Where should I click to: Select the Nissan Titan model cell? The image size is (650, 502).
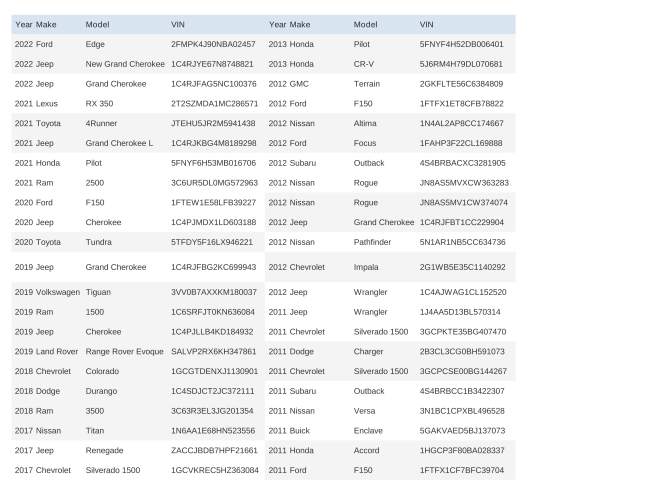click(x=96, y=430)
